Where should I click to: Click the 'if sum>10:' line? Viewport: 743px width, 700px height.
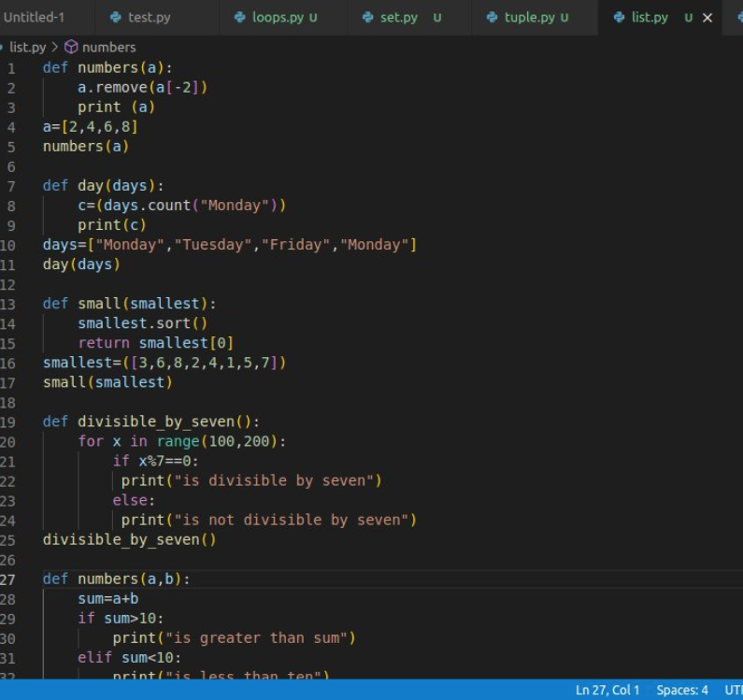pyautogui.click(x=121, y=618)
